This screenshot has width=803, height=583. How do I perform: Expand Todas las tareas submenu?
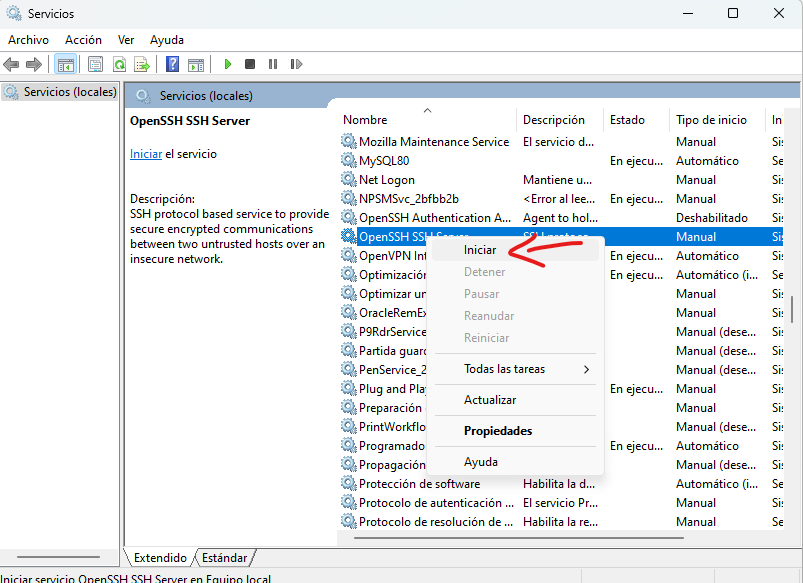515,369
